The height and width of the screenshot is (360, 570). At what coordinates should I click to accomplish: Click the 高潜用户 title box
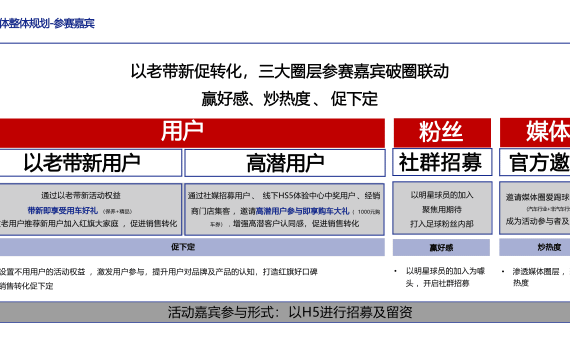pyautogui.click(x=285, y=163)
